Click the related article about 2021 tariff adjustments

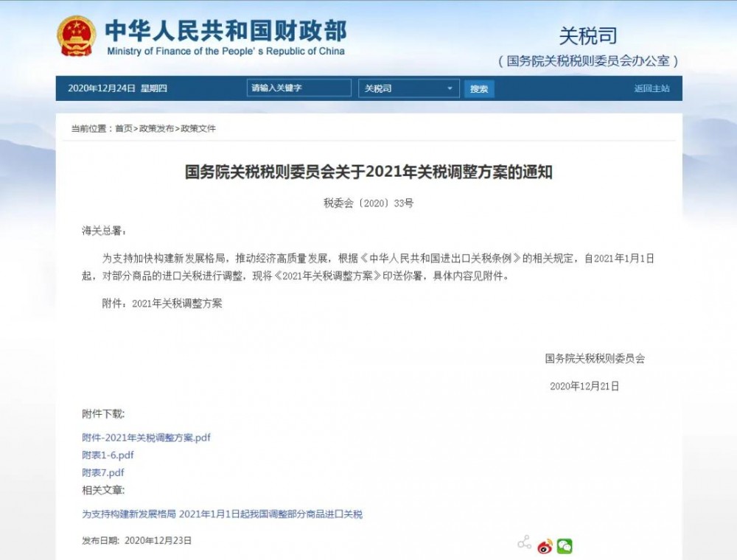[220, 515]
